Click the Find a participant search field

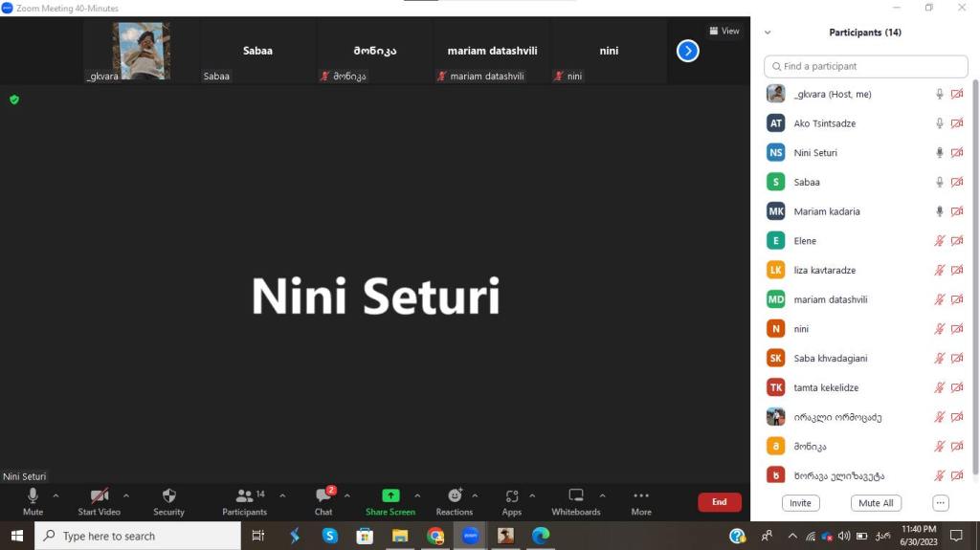tap(866, 66)
